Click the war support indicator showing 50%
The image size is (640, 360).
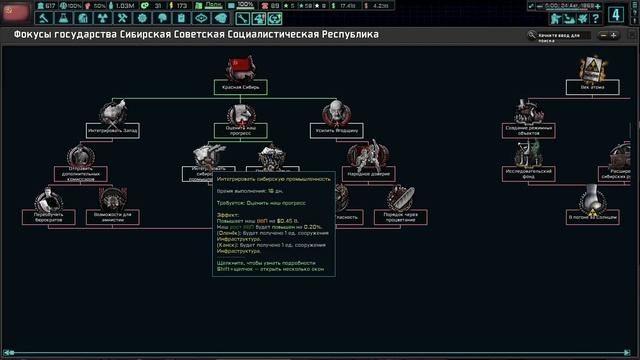(96, 6)
